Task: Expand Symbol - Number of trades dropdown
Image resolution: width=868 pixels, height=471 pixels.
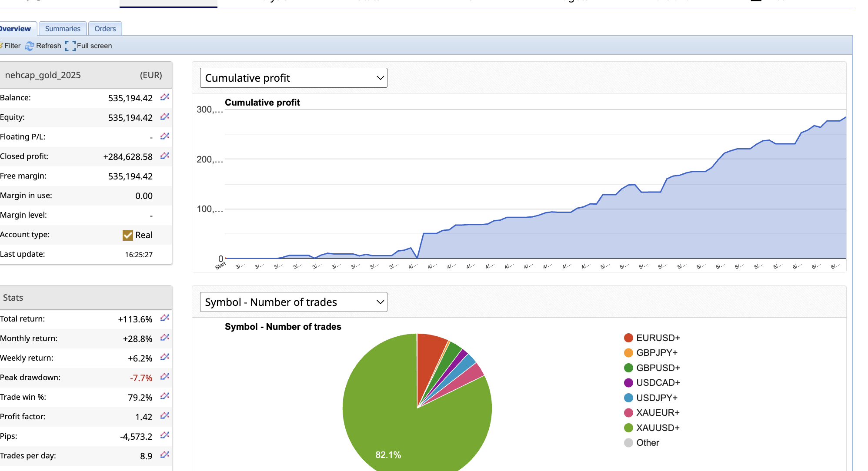Action: [294, 302]
